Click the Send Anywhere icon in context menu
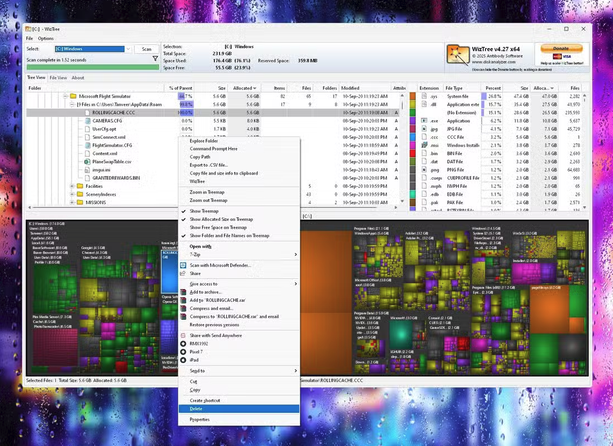 183,335
